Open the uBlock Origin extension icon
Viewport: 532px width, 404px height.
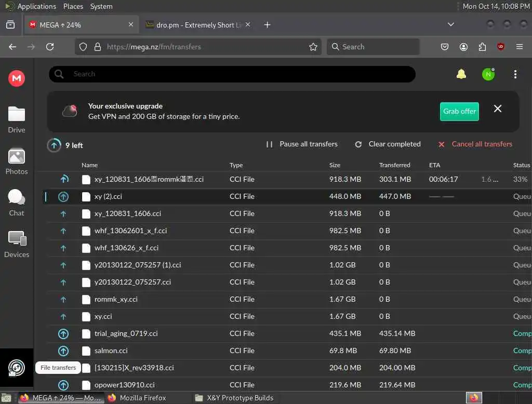tap(501, 47)
